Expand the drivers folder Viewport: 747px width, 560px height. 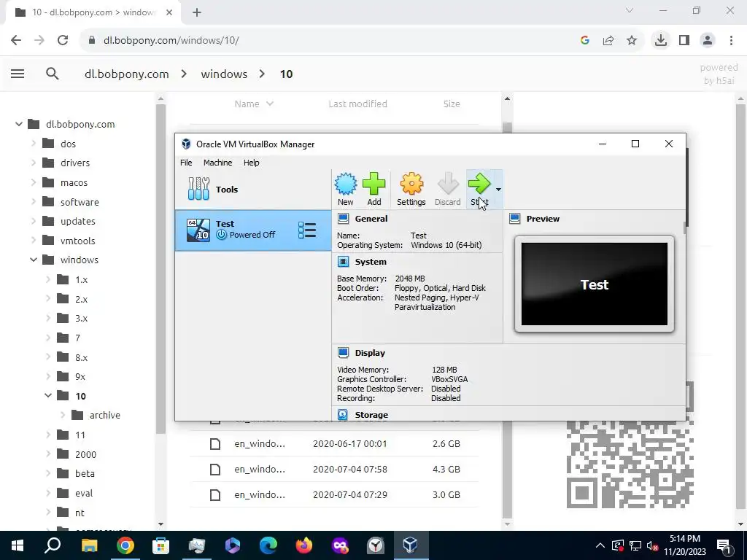34,163
